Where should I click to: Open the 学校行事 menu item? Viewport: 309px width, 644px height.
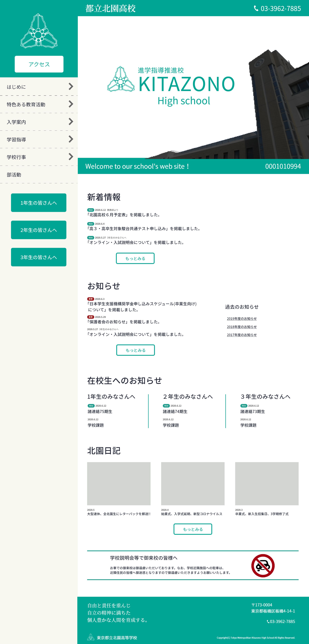tap(39, 157)
